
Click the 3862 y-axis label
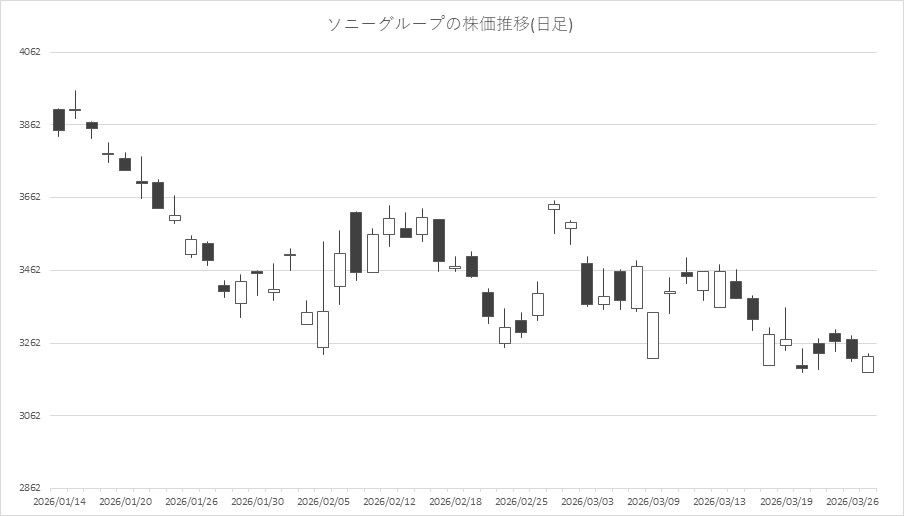click(30, 125)
